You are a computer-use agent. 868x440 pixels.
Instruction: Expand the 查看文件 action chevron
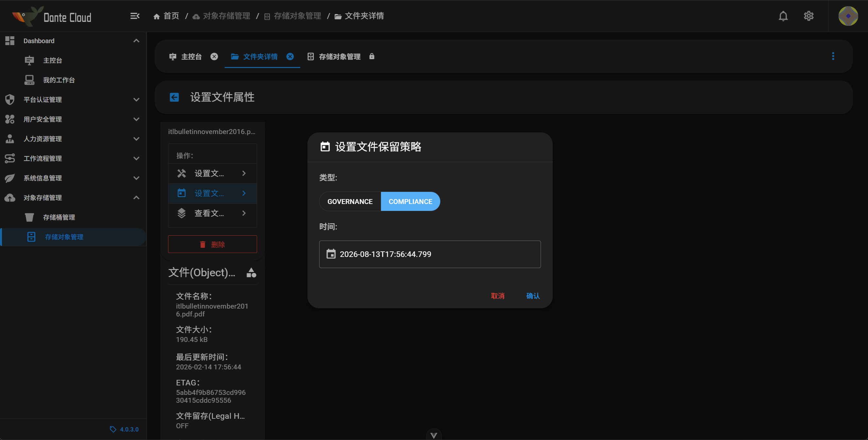pyautogui.click(x=244, y=213)
